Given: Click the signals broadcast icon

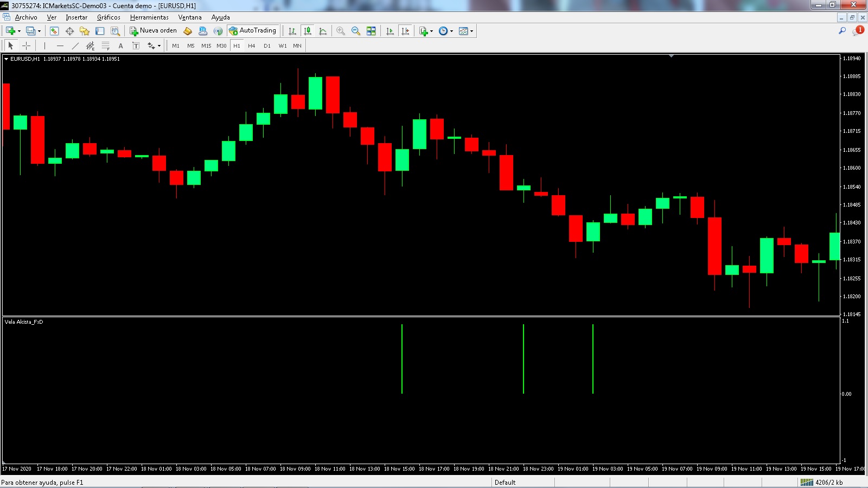Looking at the screenshot, I should coord(218,31).
